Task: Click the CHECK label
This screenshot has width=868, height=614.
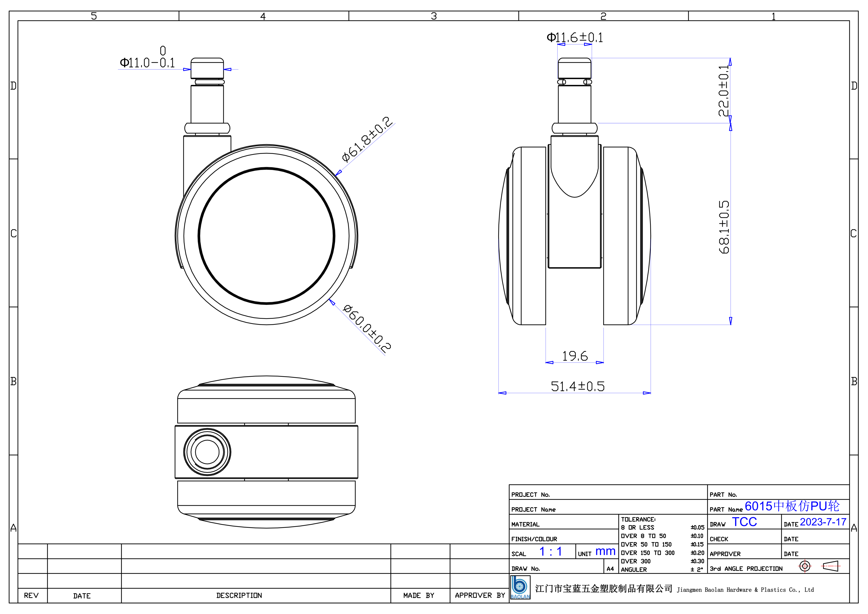Action: coord(719,539)
